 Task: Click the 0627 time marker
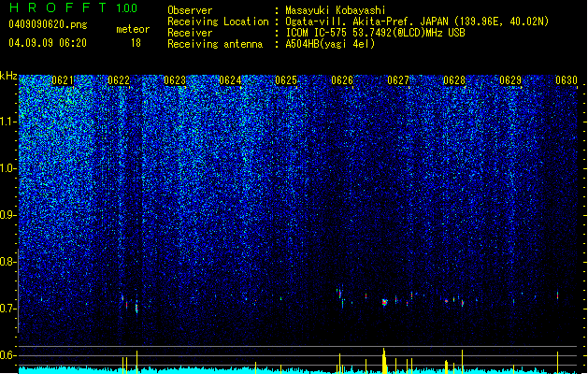[398, 80]
